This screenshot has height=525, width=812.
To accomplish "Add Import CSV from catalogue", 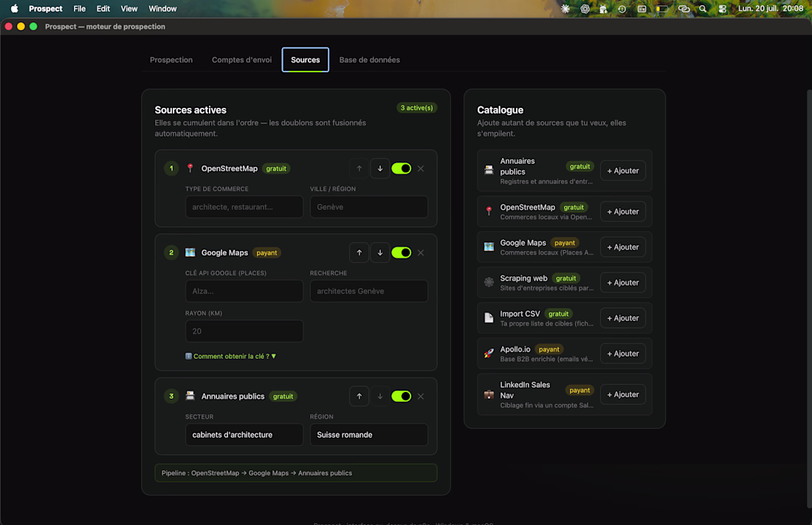I will (x=622, y=318).
